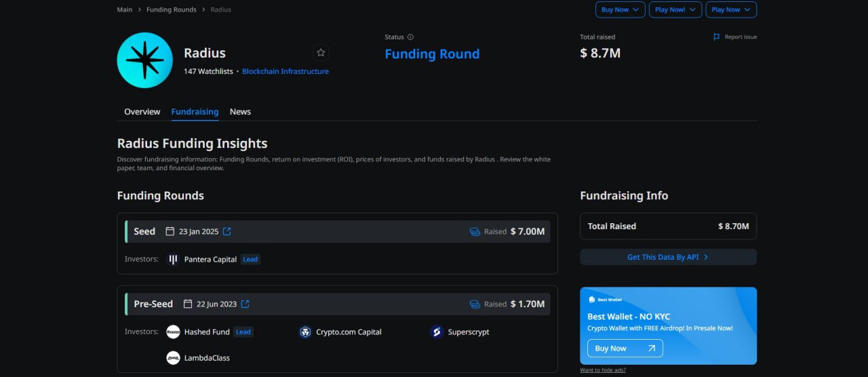The height and width of the screenshot is (377, 868).
Task: Click Lead badge next to Hashed Fund
Action: [x=243, y=332]
